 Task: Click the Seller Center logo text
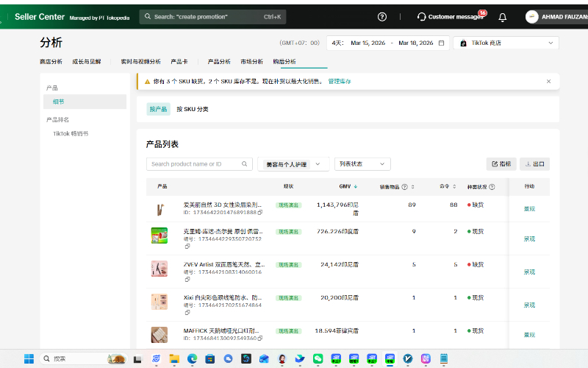pos(40,17)
